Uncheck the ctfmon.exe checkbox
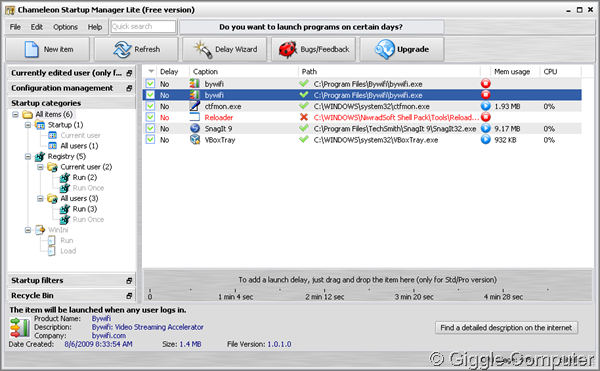Viewport: 600px width, 371px height. 150,106
